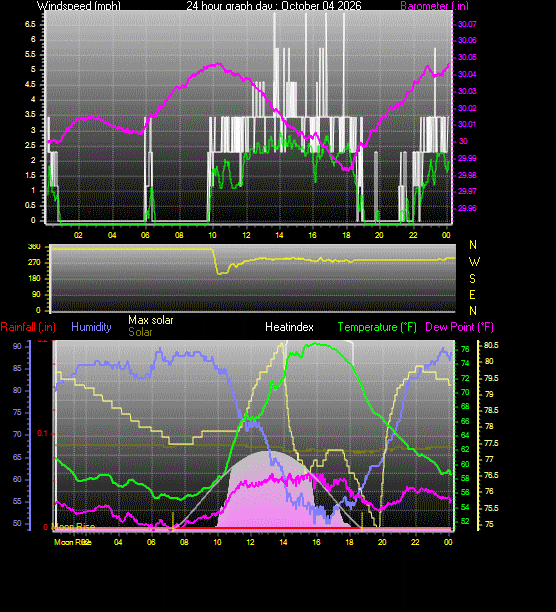This screenshot has width=556, height=612.
Task: Select 180 on the wind direction axis
Action: [34, 278]
